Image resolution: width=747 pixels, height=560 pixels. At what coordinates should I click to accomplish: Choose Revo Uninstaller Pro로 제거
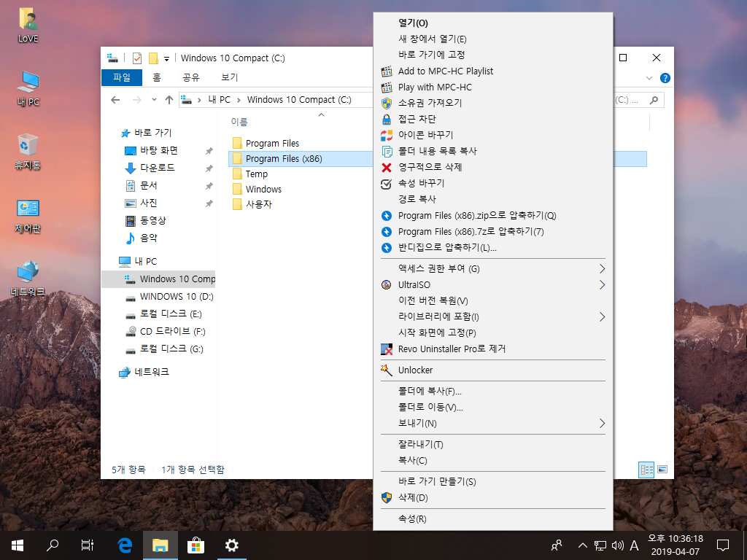coord(493,349)
